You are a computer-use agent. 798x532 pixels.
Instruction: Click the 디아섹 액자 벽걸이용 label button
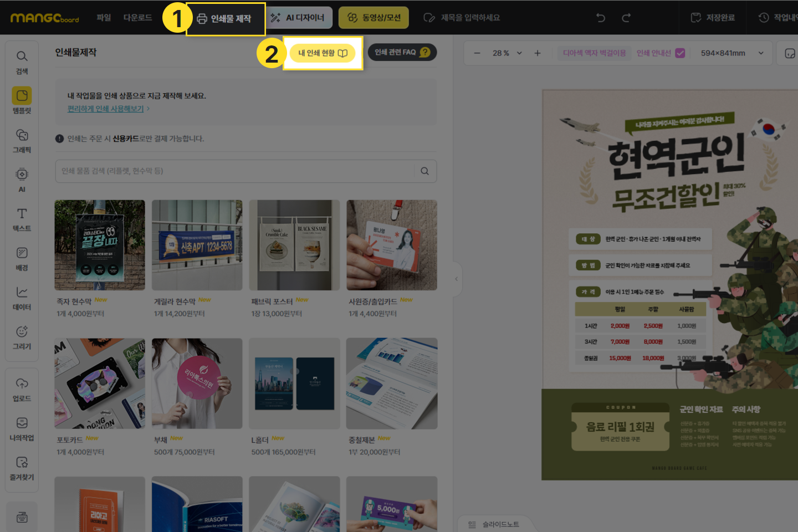pyautogui.click(x=594, y=53)
